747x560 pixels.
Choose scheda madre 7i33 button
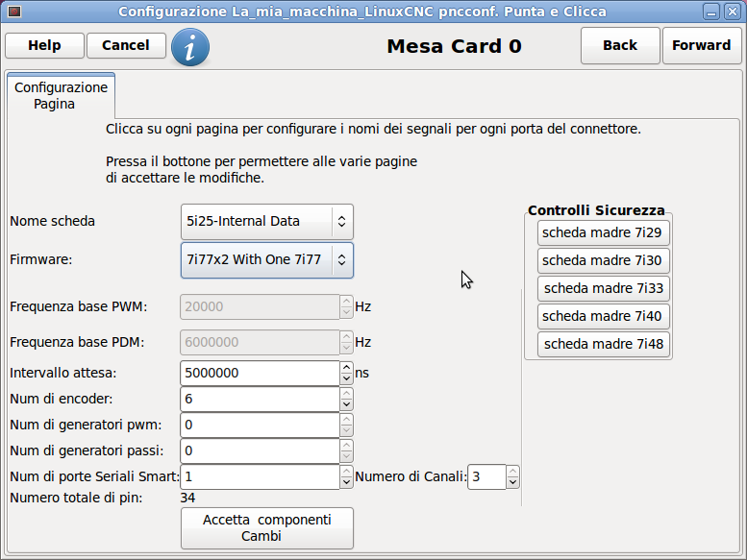[x=603, y=289]
